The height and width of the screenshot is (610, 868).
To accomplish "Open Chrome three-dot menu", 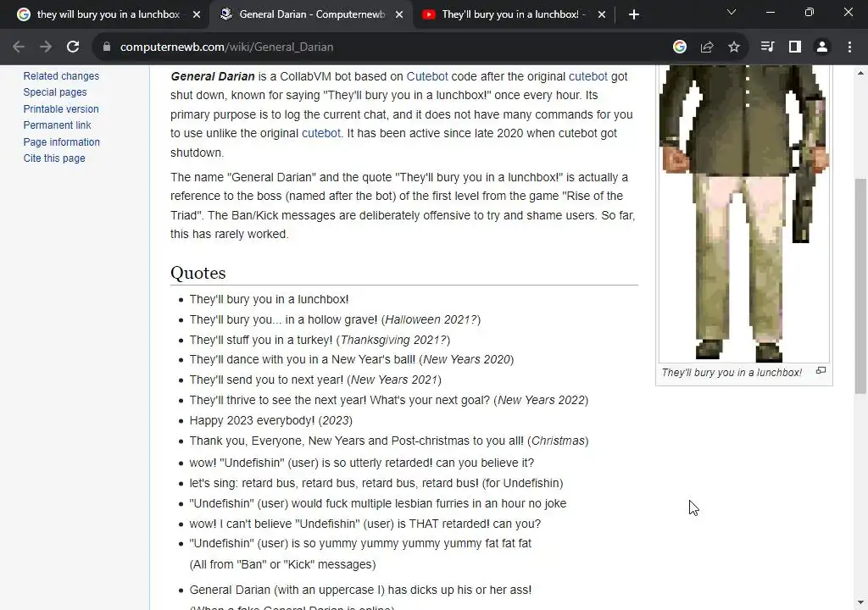I will pyautogui.click(x=849, y=47).
